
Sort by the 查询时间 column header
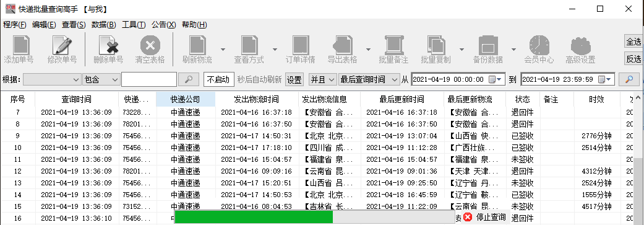coord(76,99)
